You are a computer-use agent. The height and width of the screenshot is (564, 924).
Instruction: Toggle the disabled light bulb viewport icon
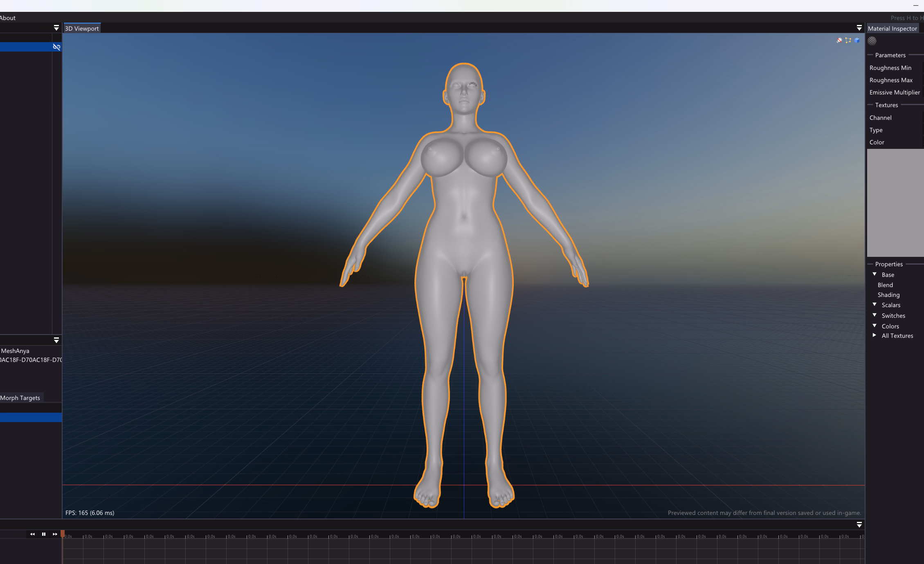[839, 40]
